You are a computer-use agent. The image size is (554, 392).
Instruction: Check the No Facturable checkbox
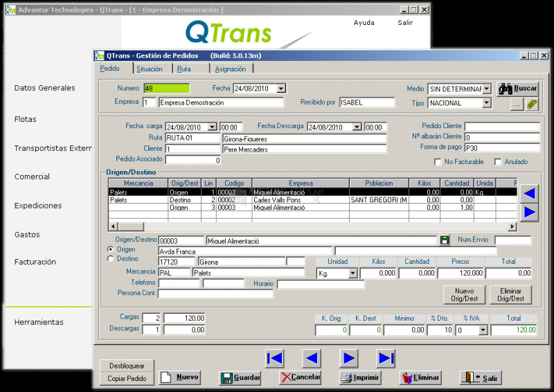point(438,162)
